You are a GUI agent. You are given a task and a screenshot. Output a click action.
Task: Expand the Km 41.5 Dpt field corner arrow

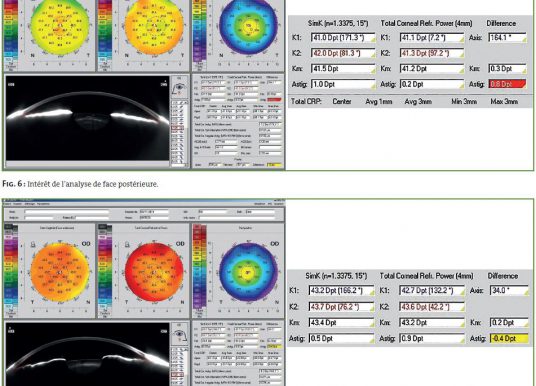point(372,71)
